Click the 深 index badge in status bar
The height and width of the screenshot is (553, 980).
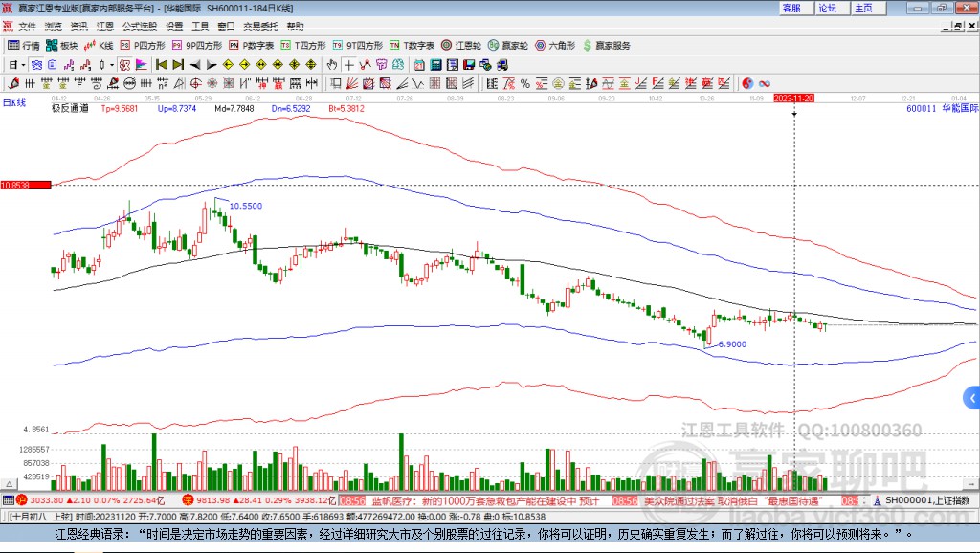187,499
